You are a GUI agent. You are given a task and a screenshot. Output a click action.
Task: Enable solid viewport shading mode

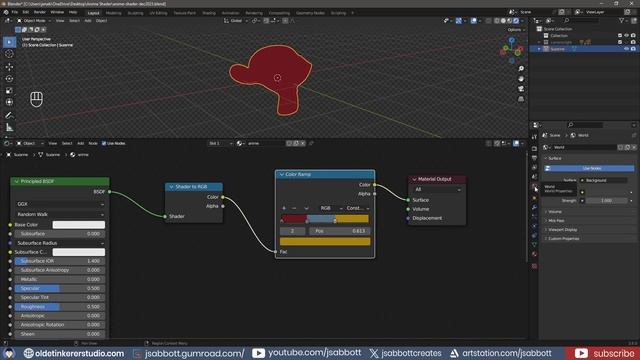coord(503,21)
